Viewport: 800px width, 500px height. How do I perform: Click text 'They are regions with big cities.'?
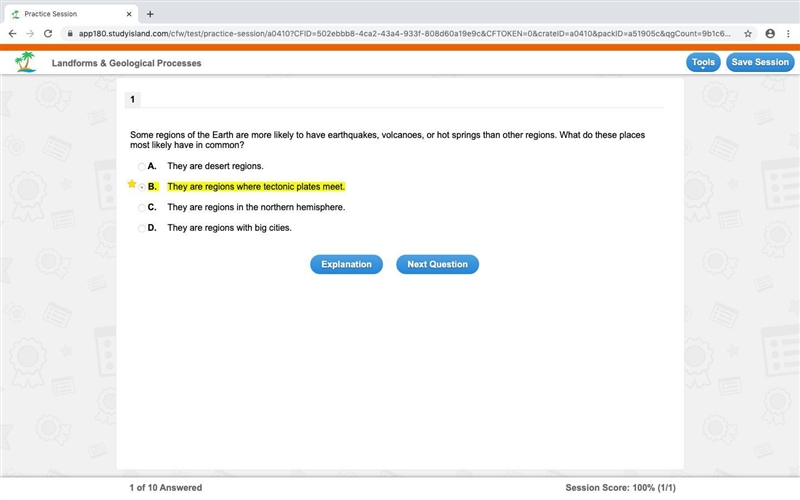click(x=230, y=228)
